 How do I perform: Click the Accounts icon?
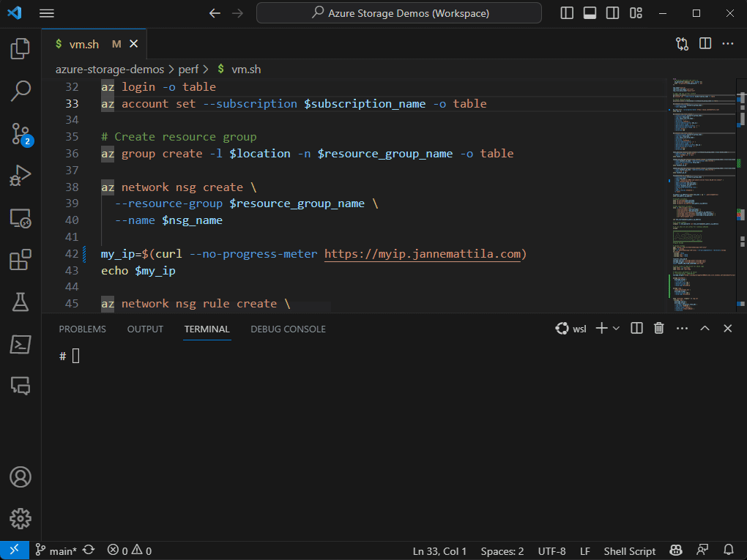[x=21, y=477]
